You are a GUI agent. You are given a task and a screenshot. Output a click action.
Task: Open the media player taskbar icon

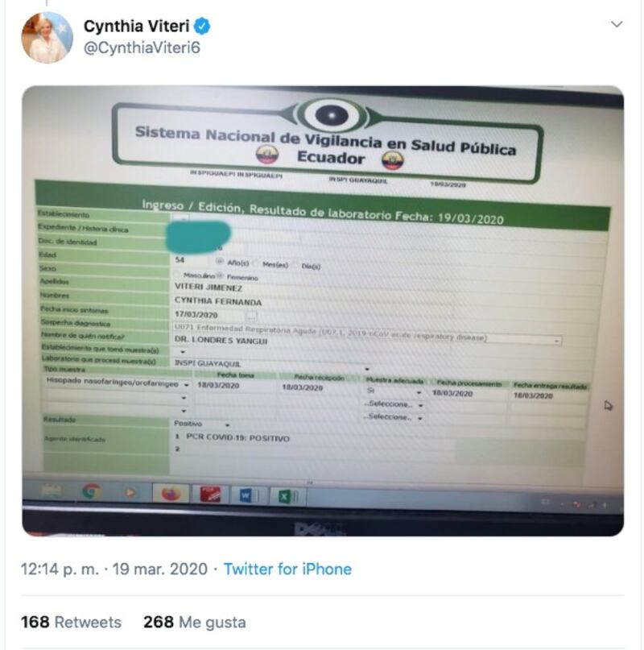[130, 492]
